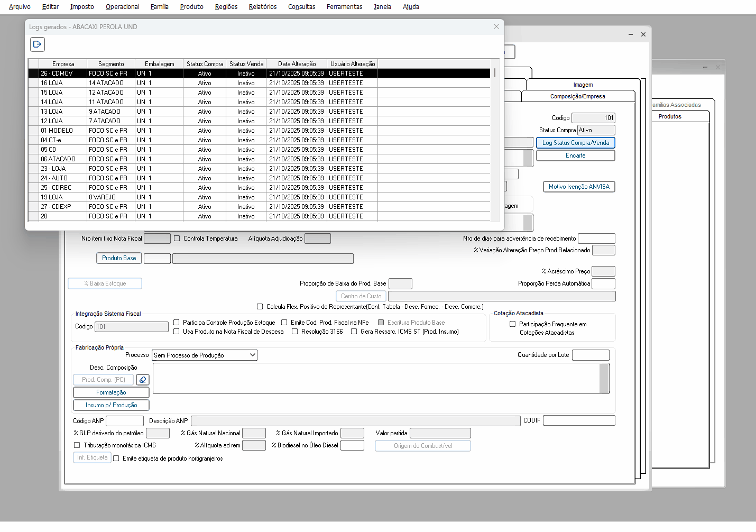Viewport: 756px width, 532px height.
Task: Close the Logs gerados dialog
Action: point(496,26)
